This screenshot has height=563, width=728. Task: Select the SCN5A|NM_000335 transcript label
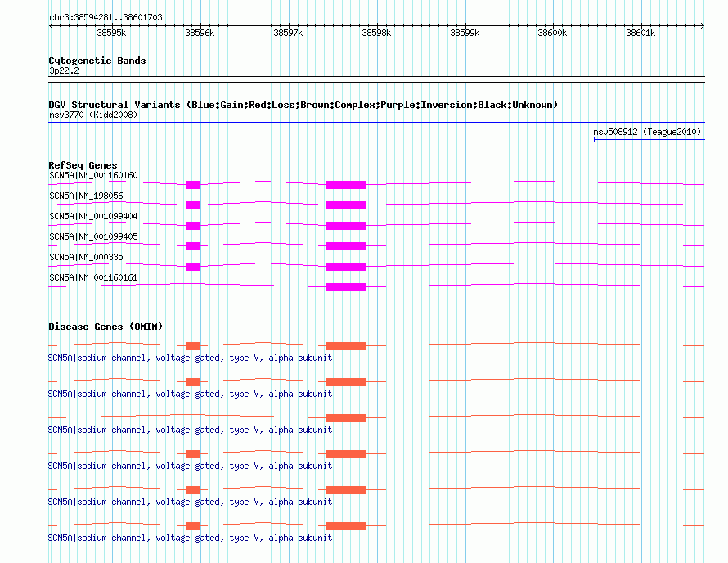(86, 257)
